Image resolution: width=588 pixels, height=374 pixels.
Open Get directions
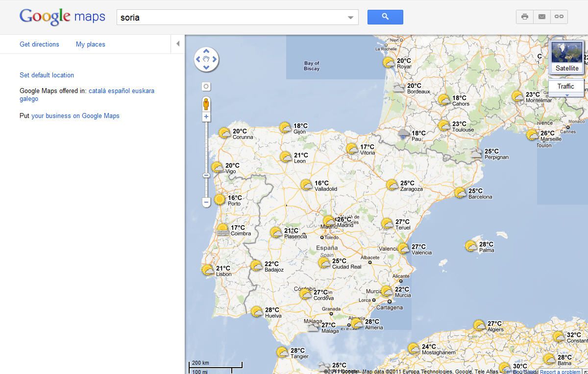point(39,44)
